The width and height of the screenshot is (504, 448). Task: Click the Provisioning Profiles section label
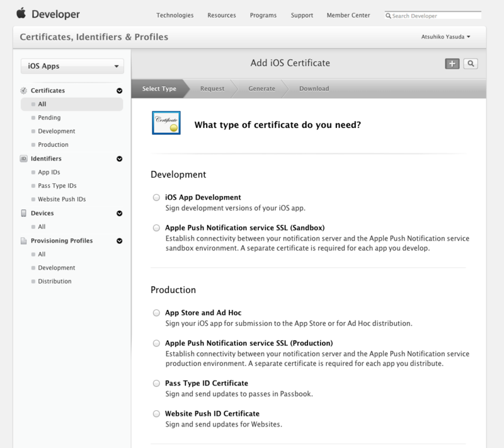click(62, 241)
